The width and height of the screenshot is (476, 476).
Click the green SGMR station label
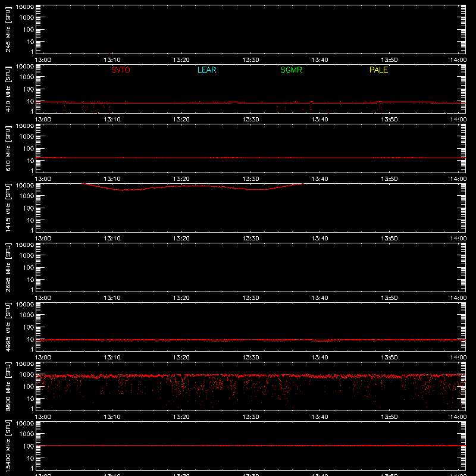[291, 70]
